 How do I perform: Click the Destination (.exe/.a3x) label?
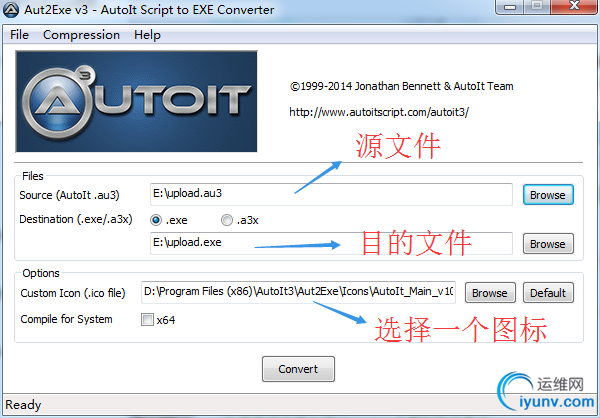click(76, 219)
